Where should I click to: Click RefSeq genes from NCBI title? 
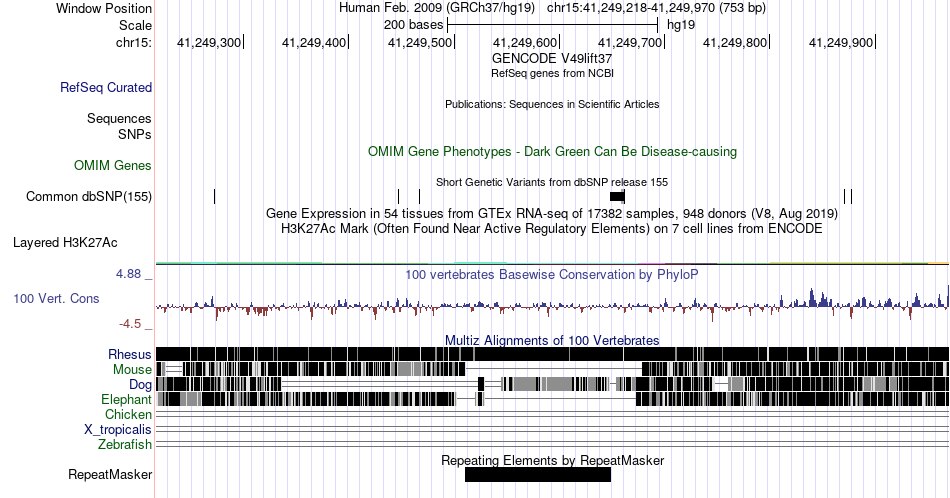[552, 73]
